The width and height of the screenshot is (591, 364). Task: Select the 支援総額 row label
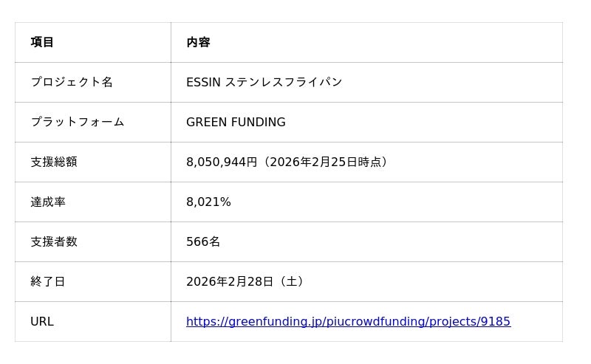coord(54,162)
